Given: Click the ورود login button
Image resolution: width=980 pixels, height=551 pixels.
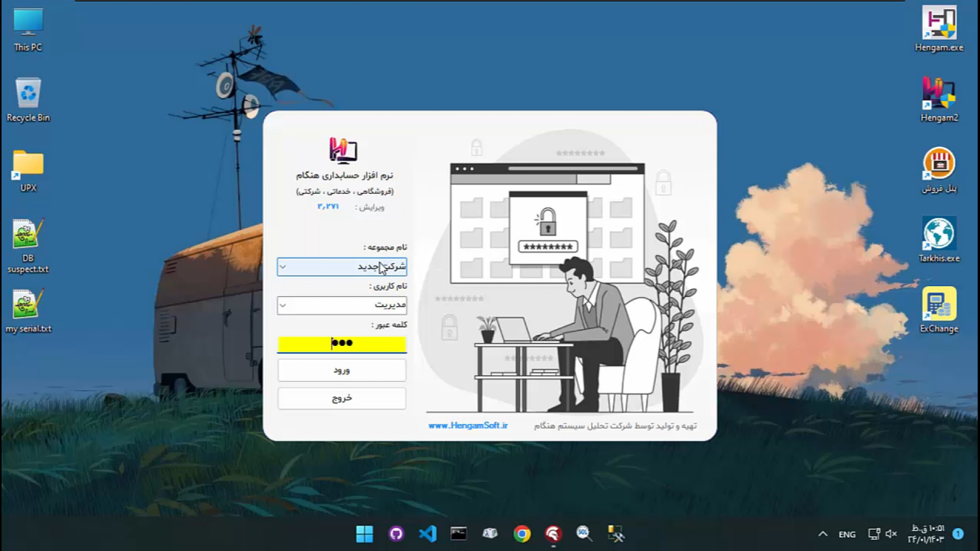Looking at the screenshot, I should 342,370.
